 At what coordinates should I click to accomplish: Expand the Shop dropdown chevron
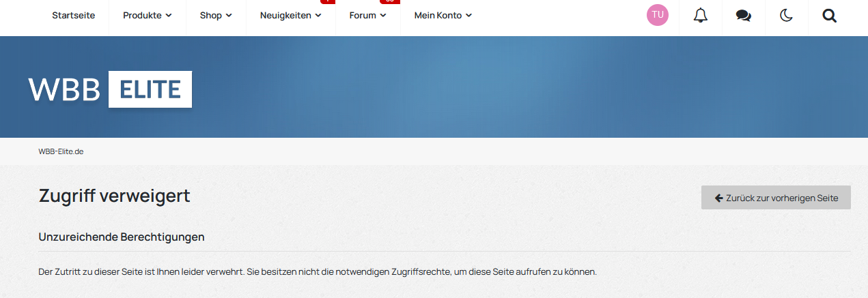click(x=229, y=15)
